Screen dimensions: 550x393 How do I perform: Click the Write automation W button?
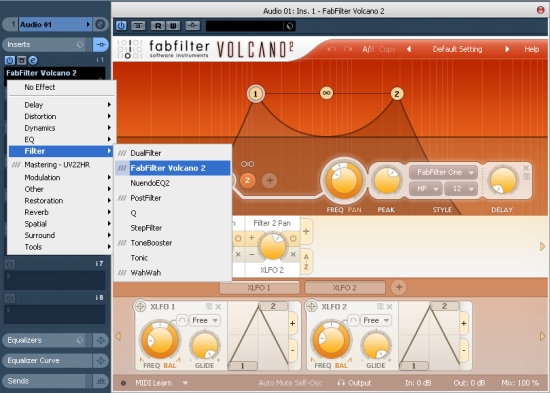click(x=173, y=26)
